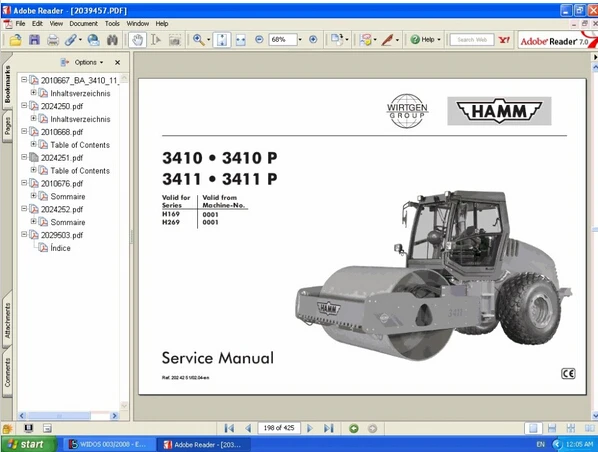Select continuous page layout in status bar
The width and height of the screenshot is (598, 452).
[552, 428]
